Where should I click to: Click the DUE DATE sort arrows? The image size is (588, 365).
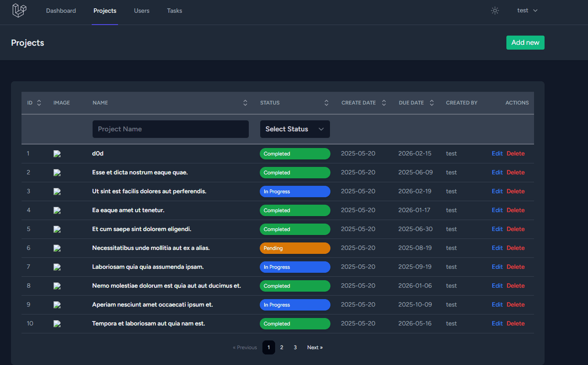tap(431, 102)
